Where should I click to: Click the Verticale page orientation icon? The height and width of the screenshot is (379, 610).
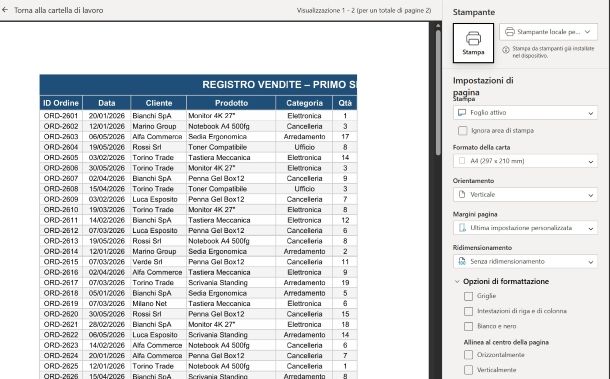pos(462,194)
